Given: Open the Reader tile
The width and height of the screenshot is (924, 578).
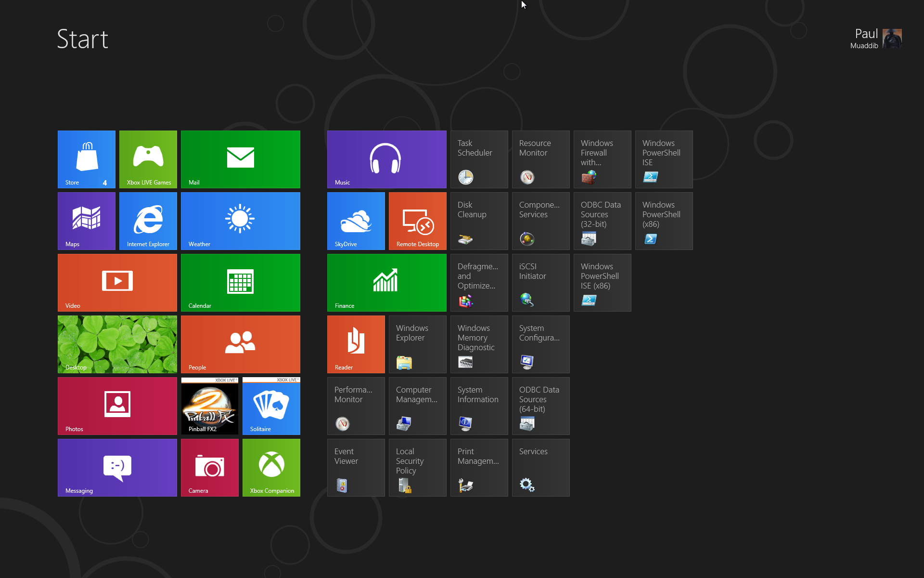Looking at the screenshot, I should [x=356, y=344].
